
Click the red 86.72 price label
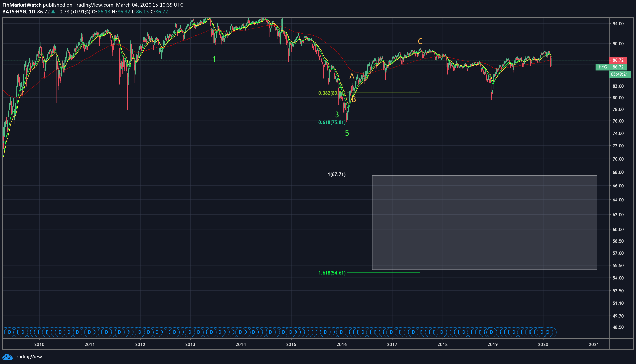pyautogui.click(x=618, y=60)
